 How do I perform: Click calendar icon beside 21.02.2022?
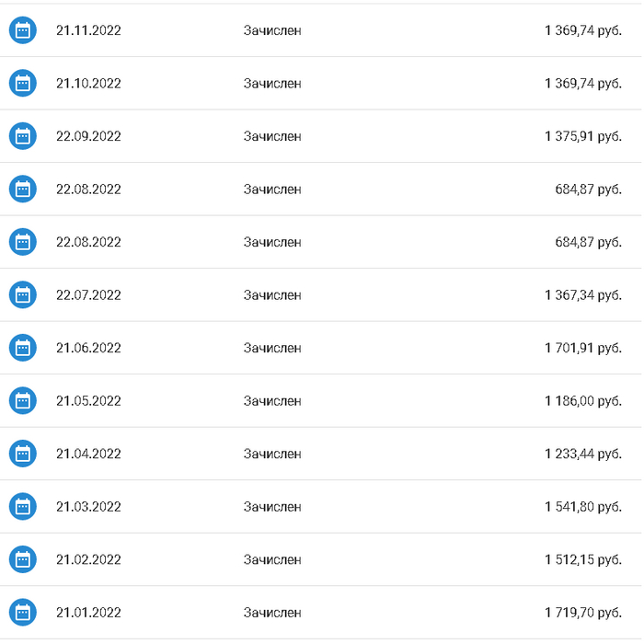23,559
